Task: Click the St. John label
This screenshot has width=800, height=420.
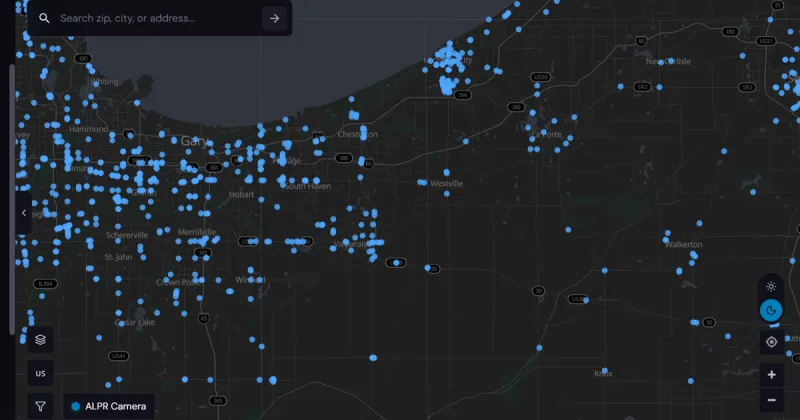Action: [118, 257]
